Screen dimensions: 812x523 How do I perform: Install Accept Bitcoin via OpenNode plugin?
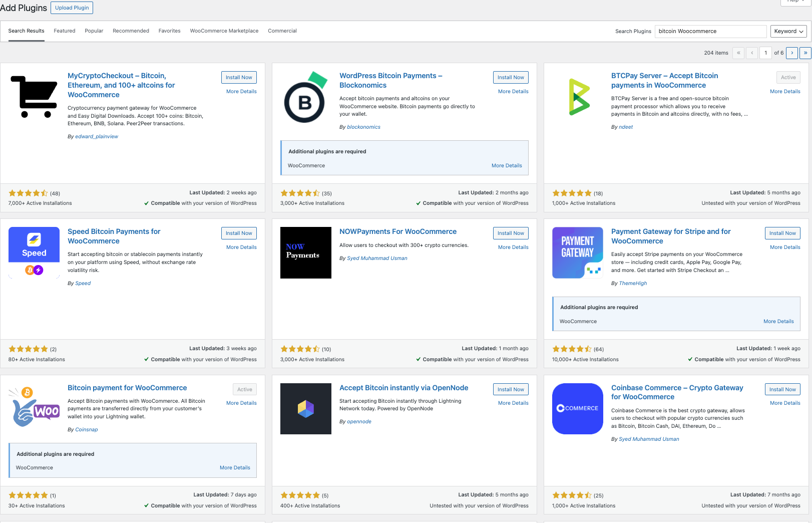511,389
